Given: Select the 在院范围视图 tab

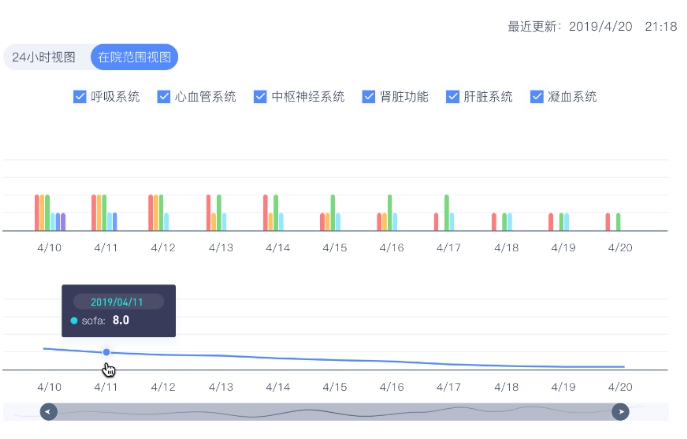Looking at the screenshot, I should 134,57.
